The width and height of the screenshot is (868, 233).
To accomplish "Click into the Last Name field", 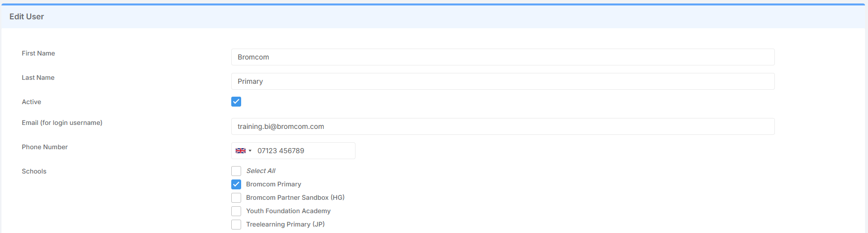I will pyautogui.click(x=503, y=81).
